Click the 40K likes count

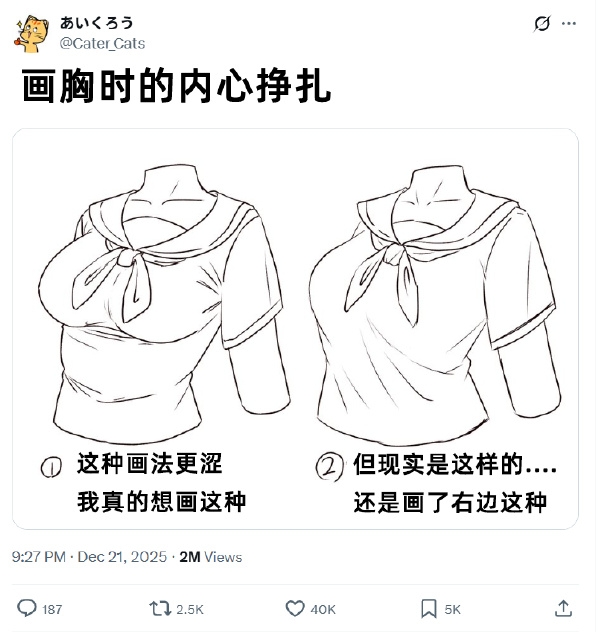pos(323,609)
